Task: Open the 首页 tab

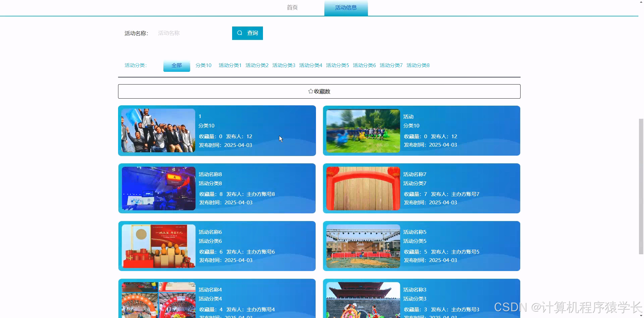Action: (x=292, y=7)
